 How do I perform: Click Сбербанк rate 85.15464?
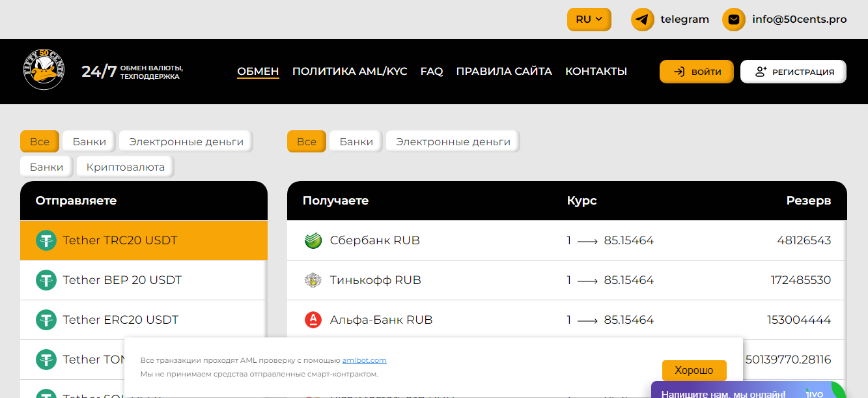(x=628, y=240)
